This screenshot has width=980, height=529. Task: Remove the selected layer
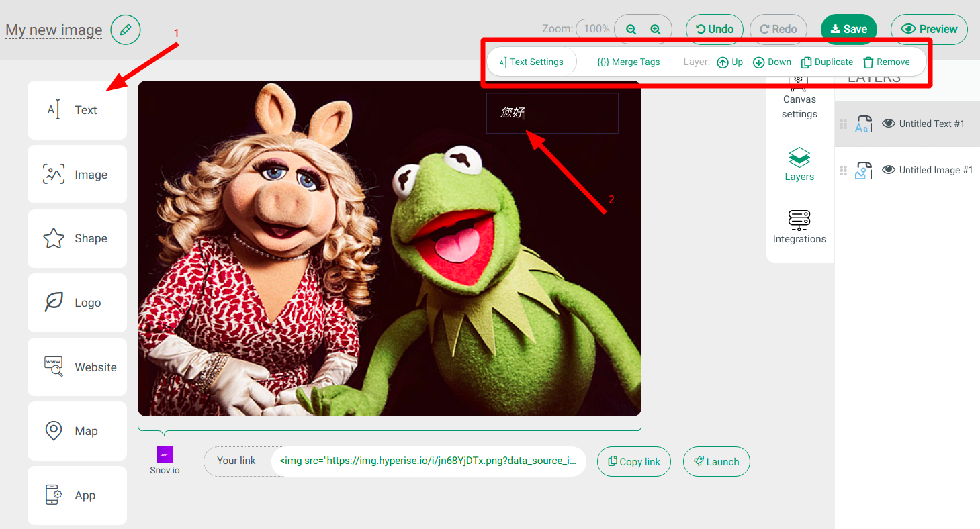887,62
